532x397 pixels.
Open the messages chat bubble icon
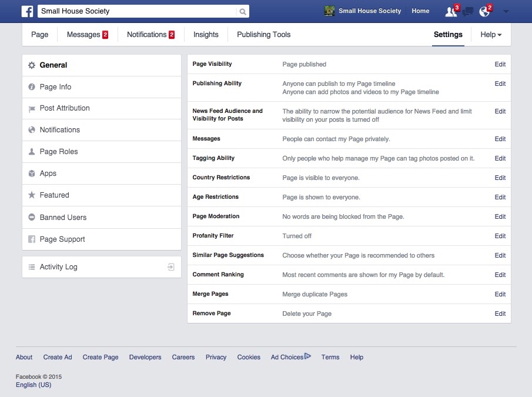[x=468, y=12]
